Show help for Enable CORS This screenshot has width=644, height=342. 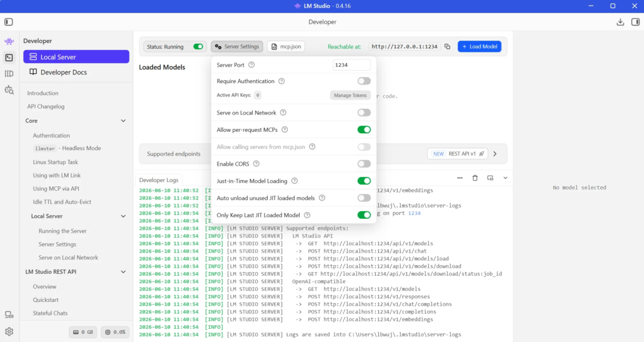click(x=256, y=164)
